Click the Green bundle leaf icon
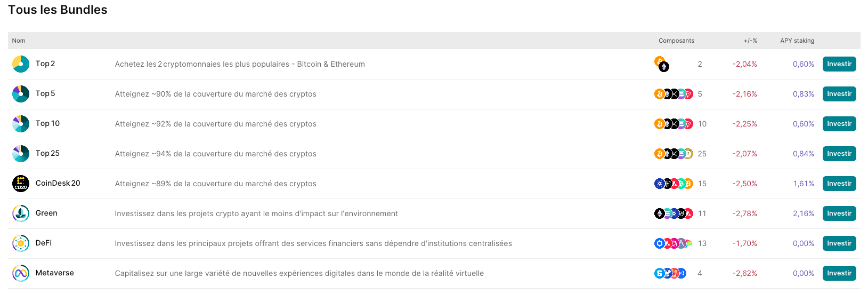This screenshot has height=293, width=868. [21, 213]
